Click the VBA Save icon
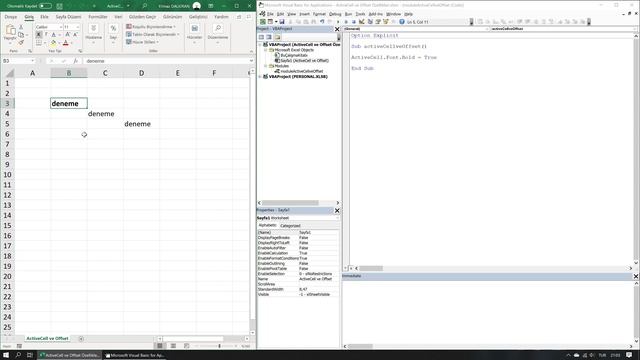 click(x=282, y=22)
